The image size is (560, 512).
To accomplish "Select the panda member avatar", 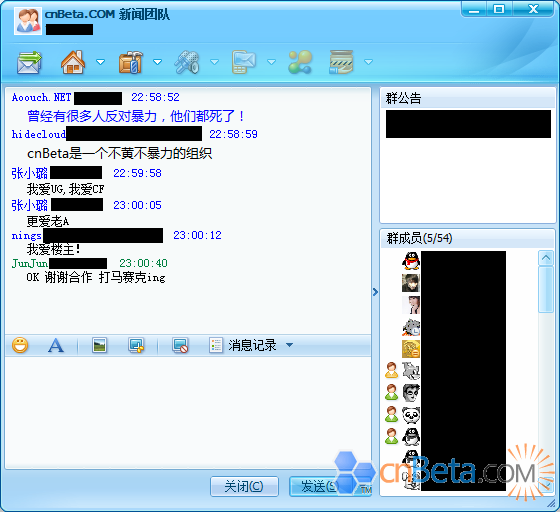I will click(x=411, y=415).
